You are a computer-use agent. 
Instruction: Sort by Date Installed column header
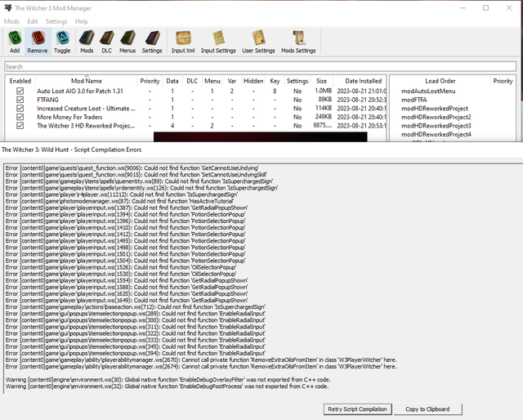click(x=363, y=81)
